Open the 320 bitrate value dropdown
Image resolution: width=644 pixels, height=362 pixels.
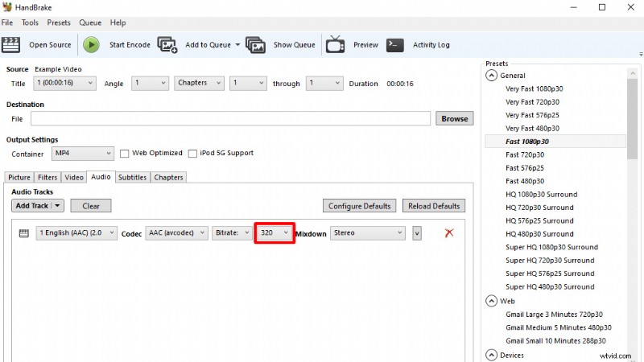pyautogui.click(x=275, y=233)
